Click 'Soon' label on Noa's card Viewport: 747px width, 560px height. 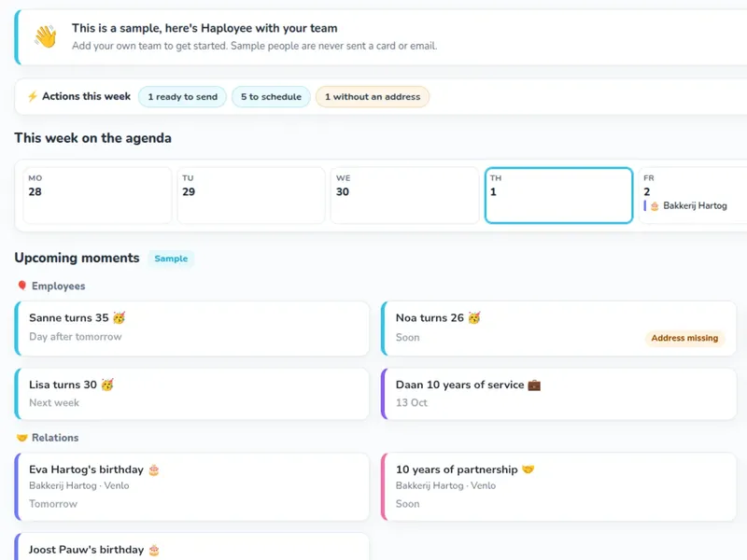tap(408, 338)
